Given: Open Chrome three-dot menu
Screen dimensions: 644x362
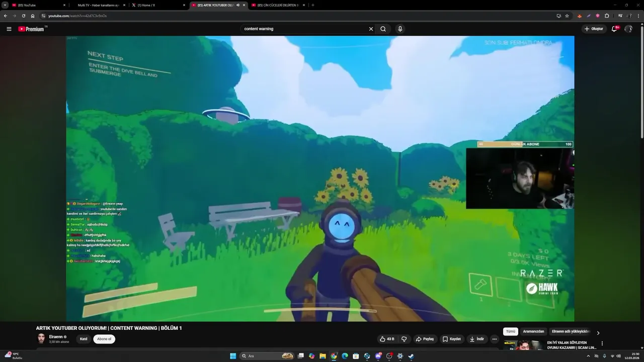Looking at the screenshot, I should (638, 16).
